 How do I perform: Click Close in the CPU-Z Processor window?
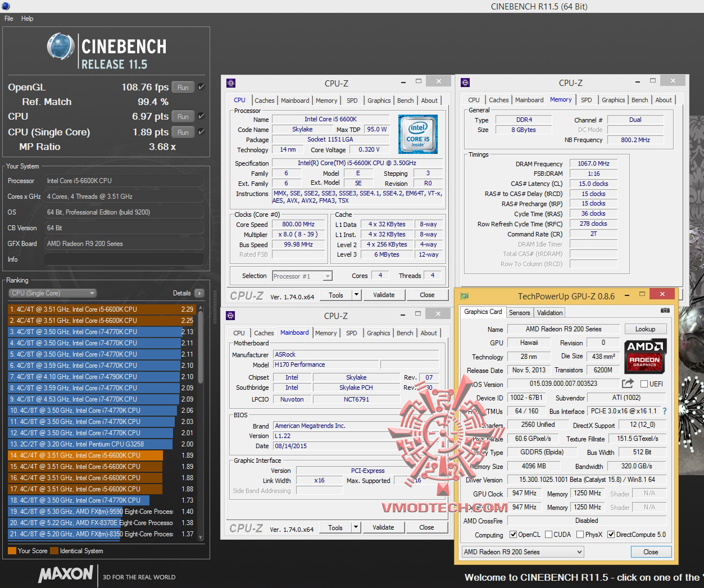[x=427, y=295]
